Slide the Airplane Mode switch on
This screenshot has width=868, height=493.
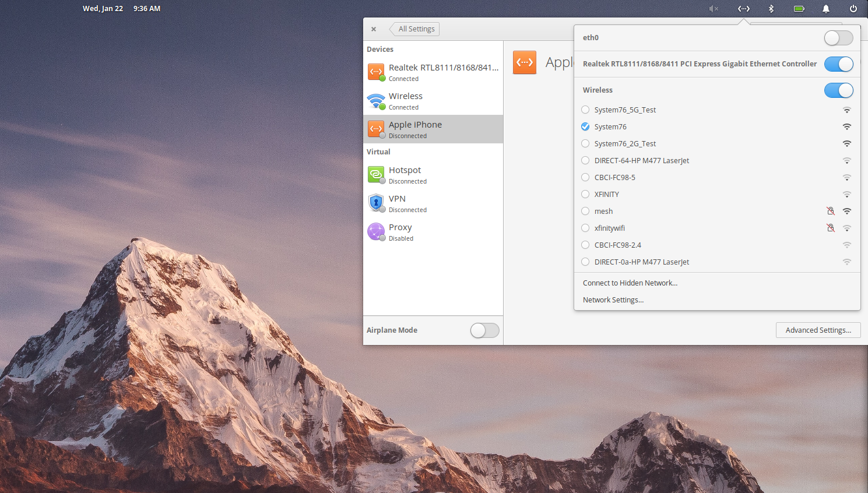[484, 330]
